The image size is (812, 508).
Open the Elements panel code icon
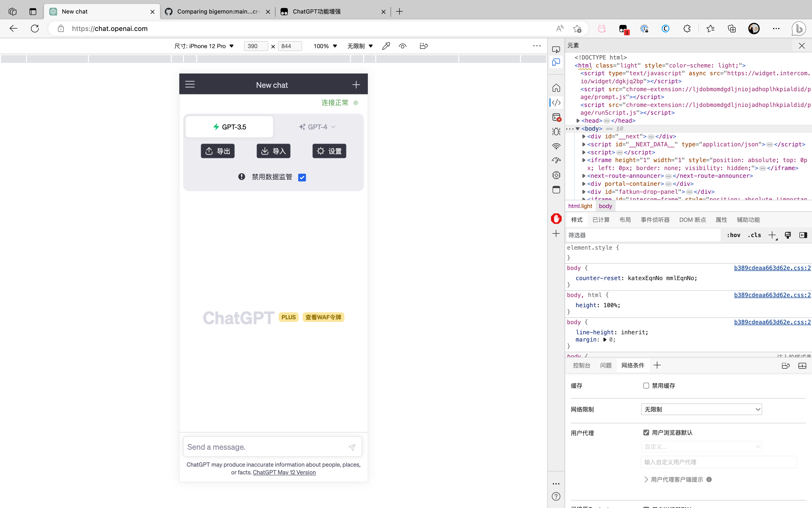point(556,103)
